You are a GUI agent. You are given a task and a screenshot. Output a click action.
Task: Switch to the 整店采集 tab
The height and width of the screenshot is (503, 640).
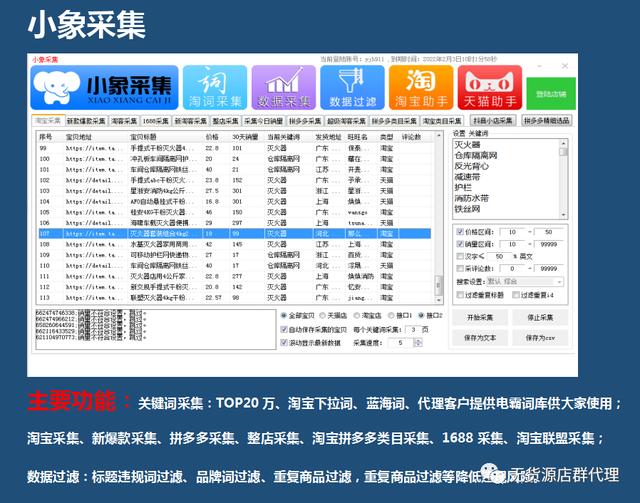pyautogui.click(x=224, y=120)
